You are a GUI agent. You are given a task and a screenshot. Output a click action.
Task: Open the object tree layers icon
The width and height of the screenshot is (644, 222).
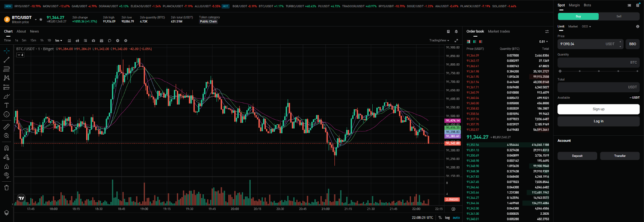click(6, 212)
